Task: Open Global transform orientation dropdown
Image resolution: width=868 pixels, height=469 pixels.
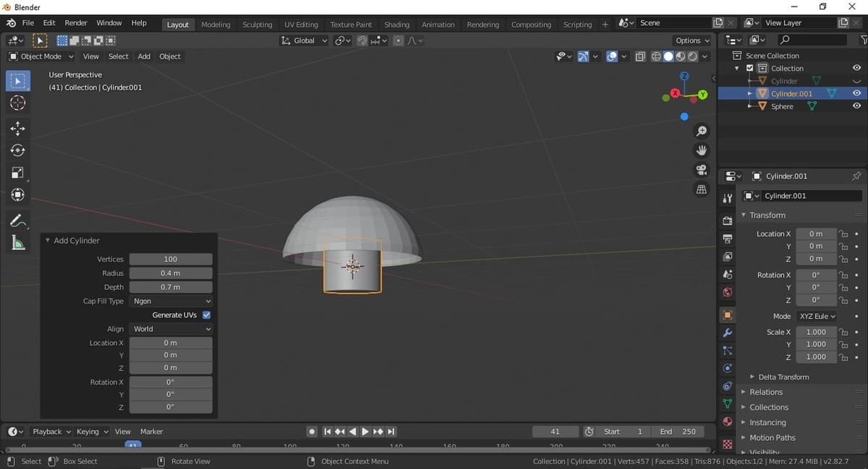Action: pos(305,40)
